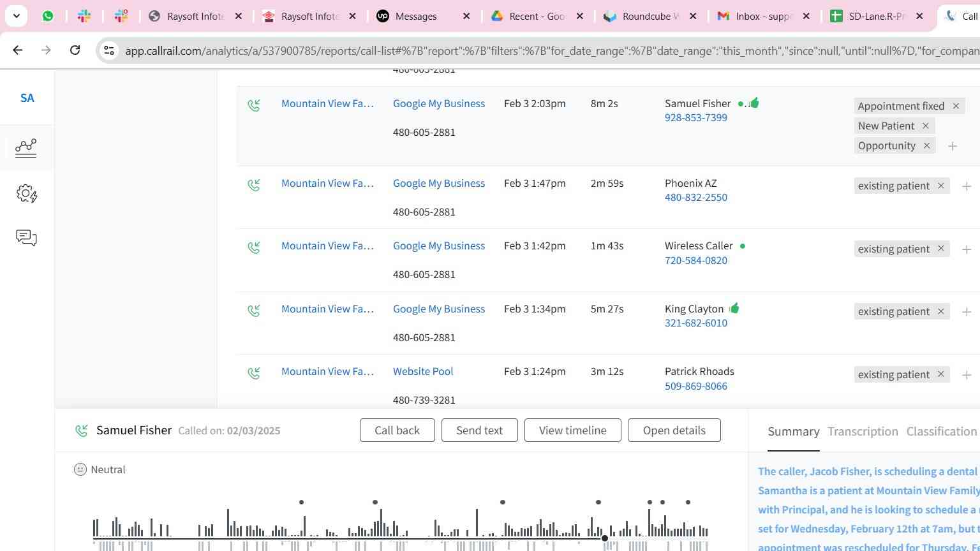Remove the Opportunity tag
The height and width of the screenshot is (551, 980).
[926, 145]
